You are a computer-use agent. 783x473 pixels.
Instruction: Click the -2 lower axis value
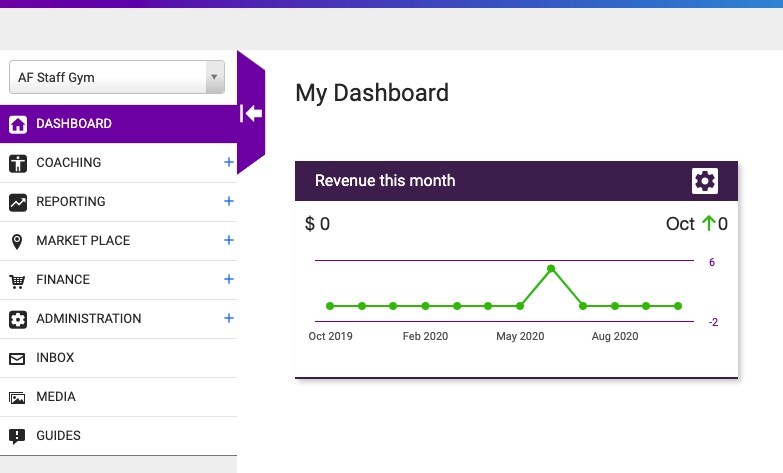point(713,322)
